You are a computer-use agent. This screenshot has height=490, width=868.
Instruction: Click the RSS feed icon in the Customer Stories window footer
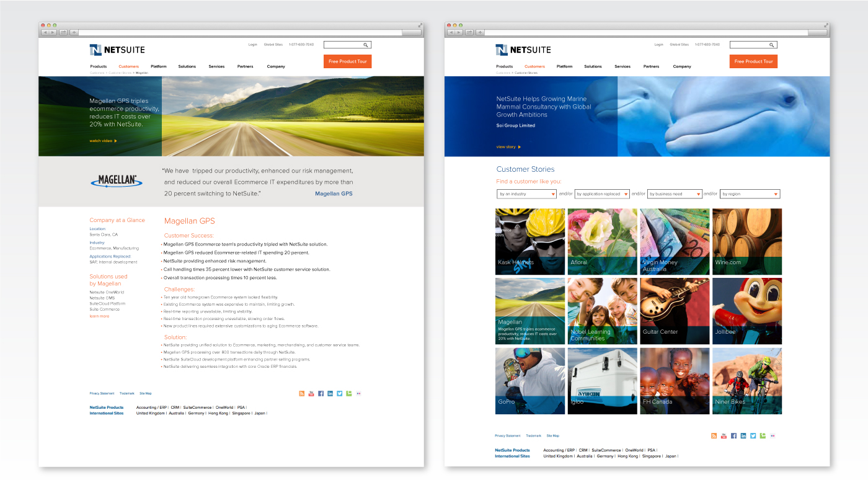[714, 436]
